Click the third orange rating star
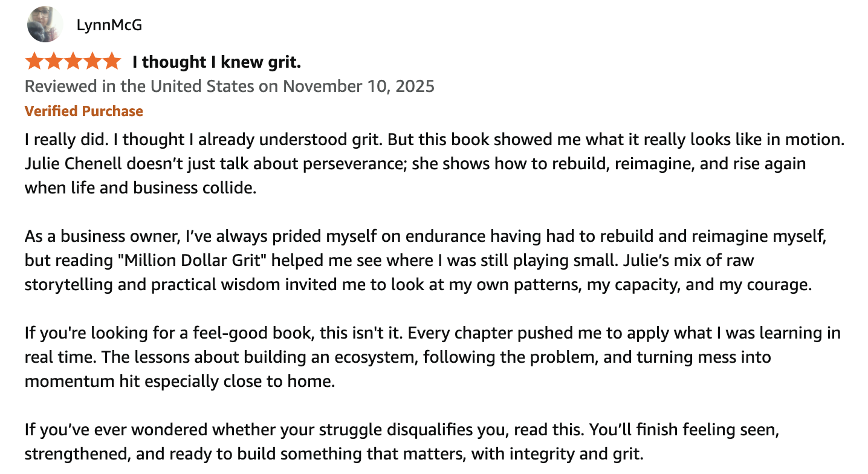Screen dimensions: 868x474 (x=73, y=61)
